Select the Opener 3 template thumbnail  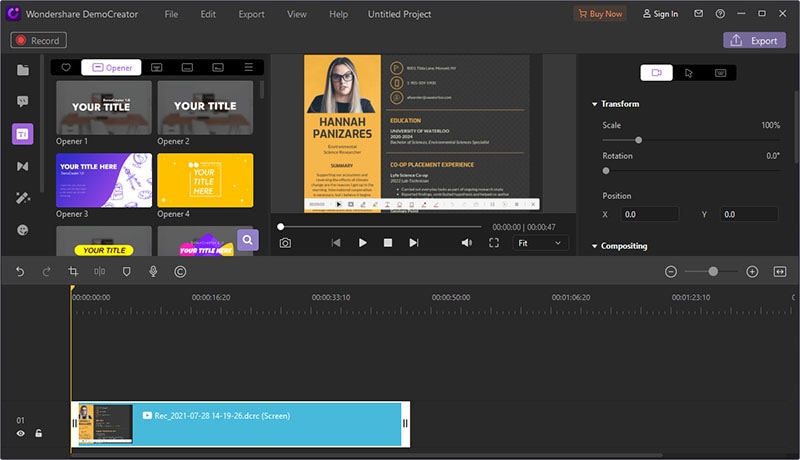[x=104, y=180]
